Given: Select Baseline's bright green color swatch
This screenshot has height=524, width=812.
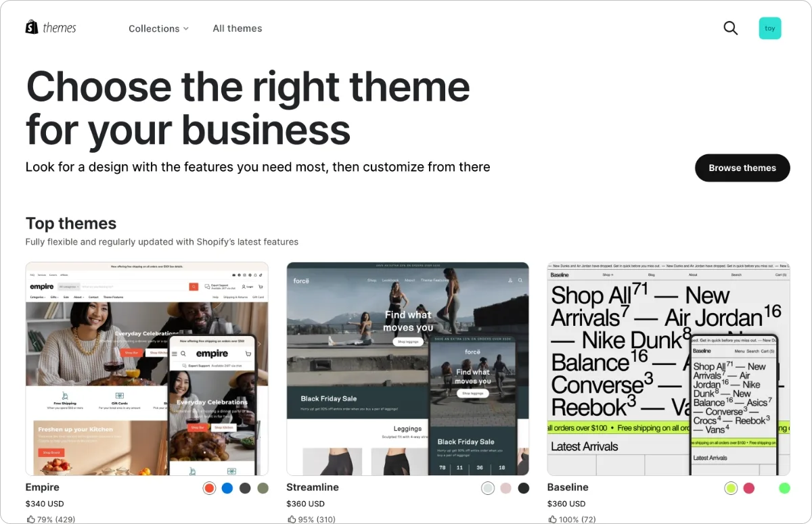Looking at the screenshot, I should click(784, 488).
